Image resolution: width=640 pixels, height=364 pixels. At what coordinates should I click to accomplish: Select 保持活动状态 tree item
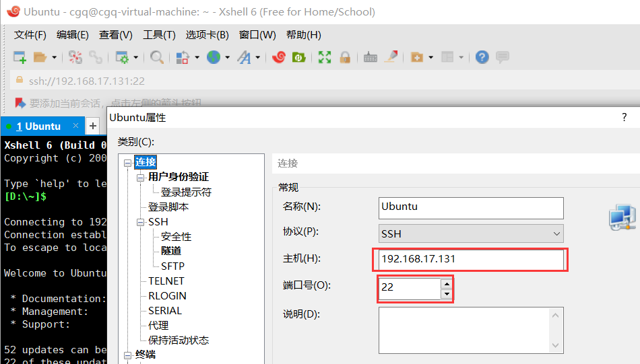point(179,340)
